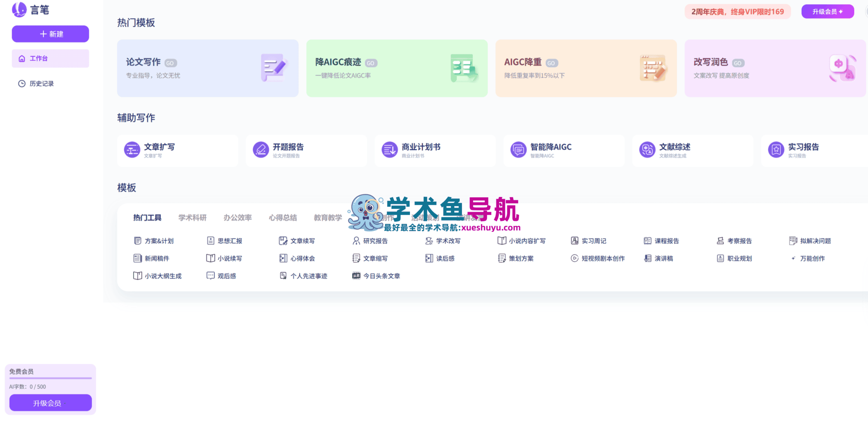Click the 短视频剧本创作 play icon

click(x=575, y=258)
